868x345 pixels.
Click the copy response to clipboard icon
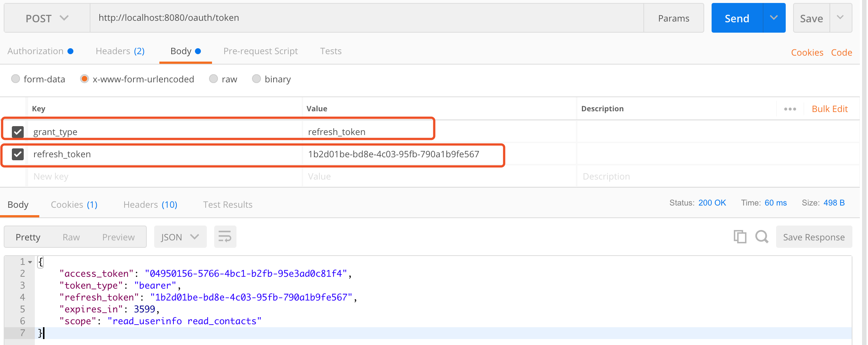click(740, 237)
